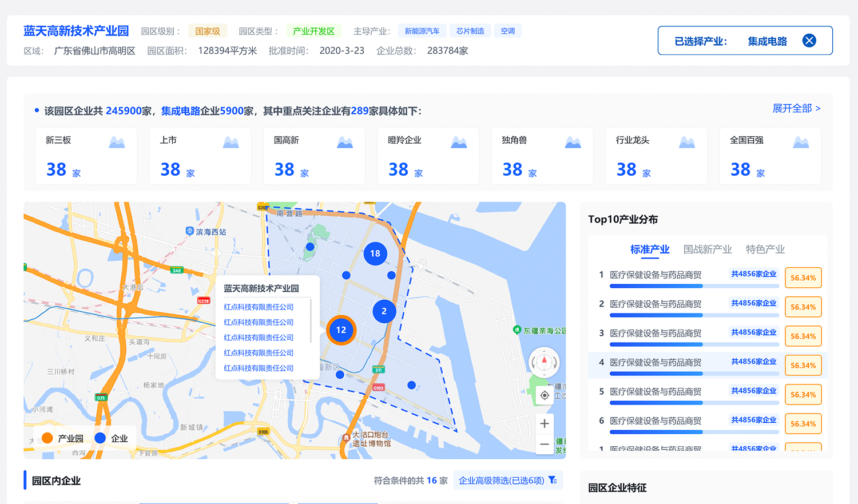The width and height of the screenshot is (858, 504).
Task: Expand all via 展开全部 link
Action: click(x=796, y=109)
